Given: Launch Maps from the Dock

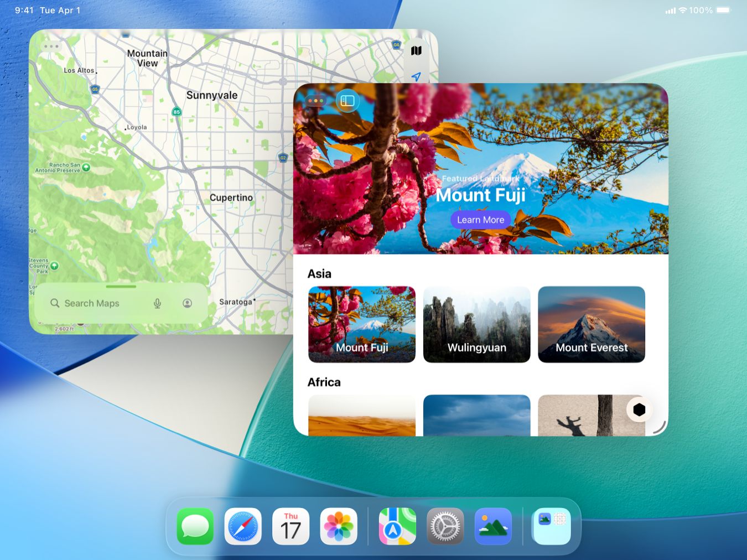Looking at the screenshot, I should 397,526.
